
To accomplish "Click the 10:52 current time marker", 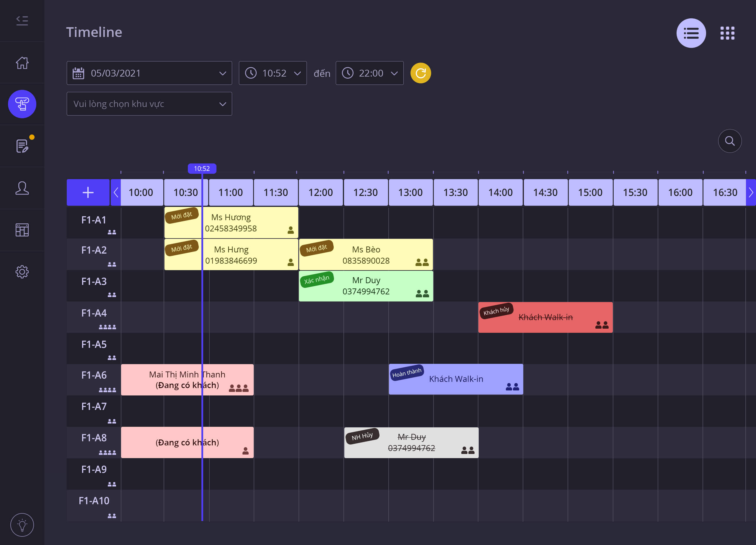I will coord(202,168).
